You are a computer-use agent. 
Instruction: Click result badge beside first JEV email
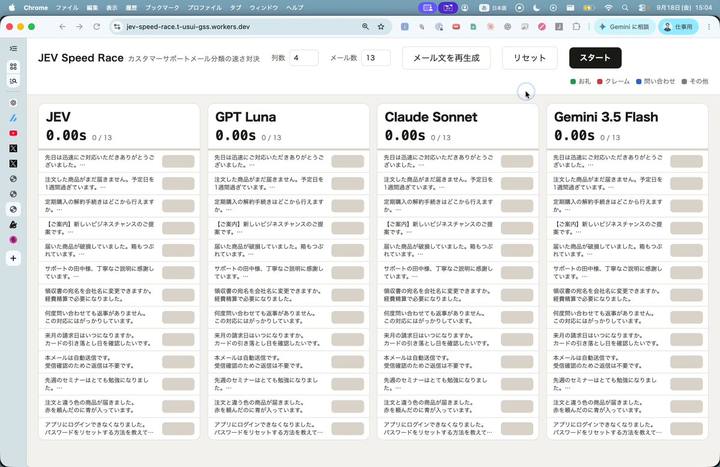[x=178, y=161]
